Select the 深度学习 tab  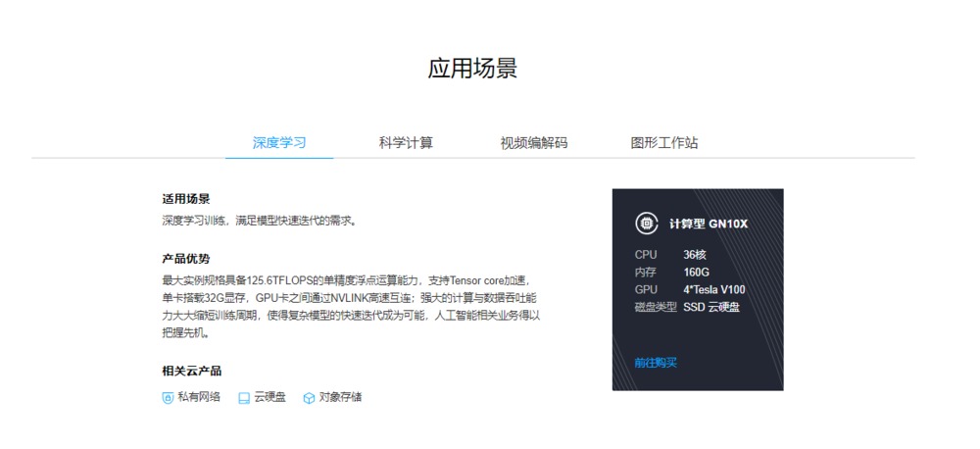point(279,142)
